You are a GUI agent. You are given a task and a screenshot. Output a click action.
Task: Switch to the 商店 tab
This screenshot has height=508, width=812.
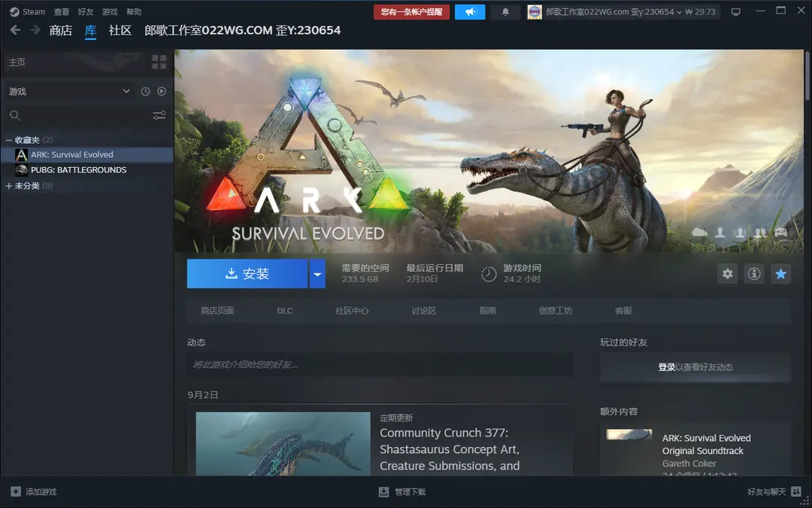coord(61,31)
